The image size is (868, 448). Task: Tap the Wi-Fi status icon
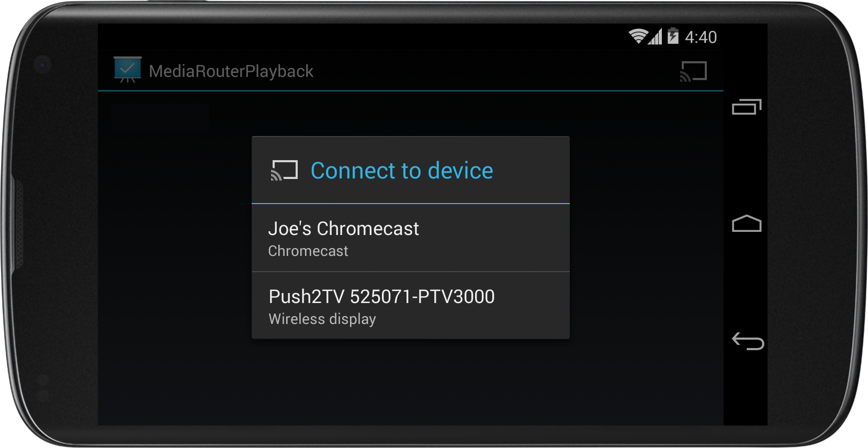638,37
